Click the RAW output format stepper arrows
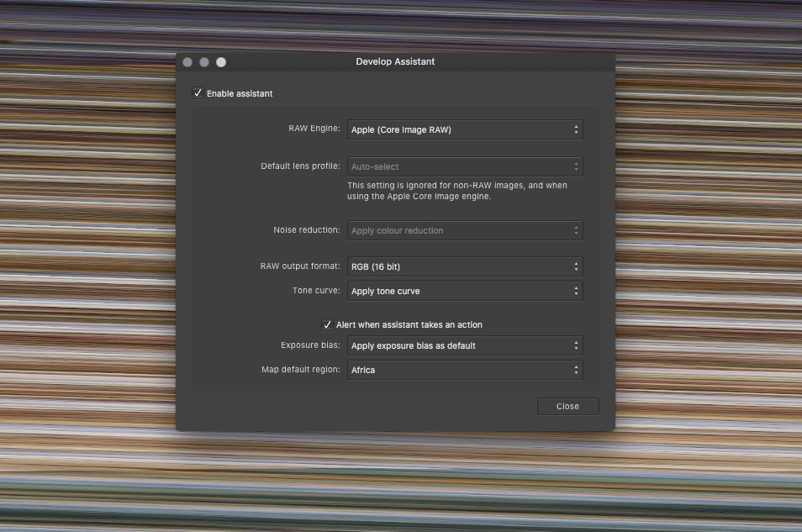The width and height of the screenshot is (802, 532). coord(577,266)
